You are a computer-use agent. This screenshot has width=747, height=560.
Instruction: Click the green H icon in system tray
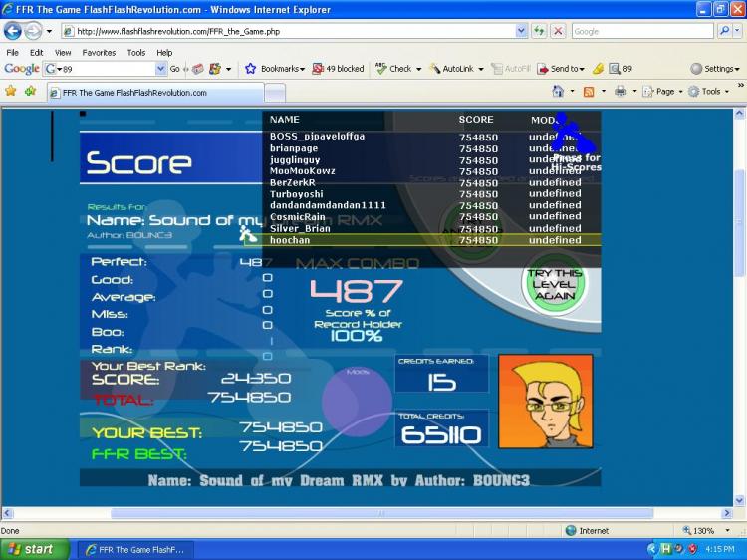click(666, 549)
